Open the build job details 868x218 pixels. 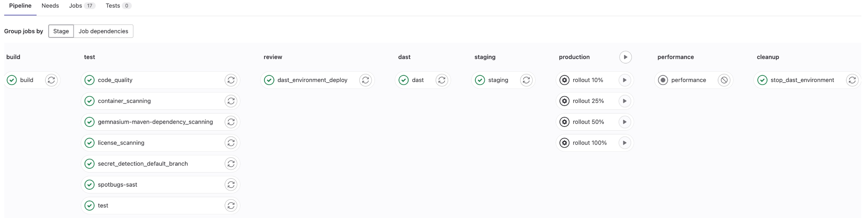[27, 80]
